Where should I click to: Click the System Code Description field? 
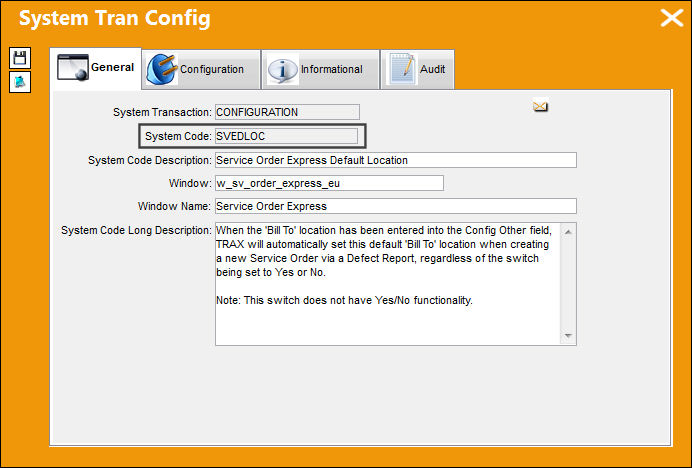[x=396, y=160]
